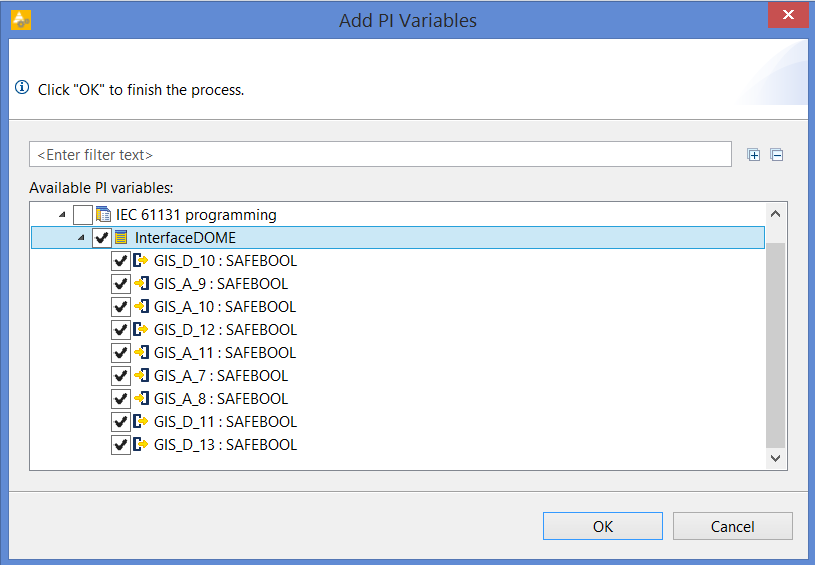Select the GIS_A_7 : SAFEBOOL item
The height and width of the screenshot is (565, 815).
coord(221,376)
